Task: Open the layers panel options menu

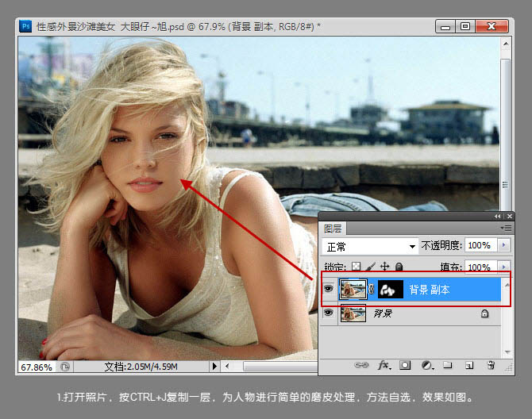Action: coord(506,228)
